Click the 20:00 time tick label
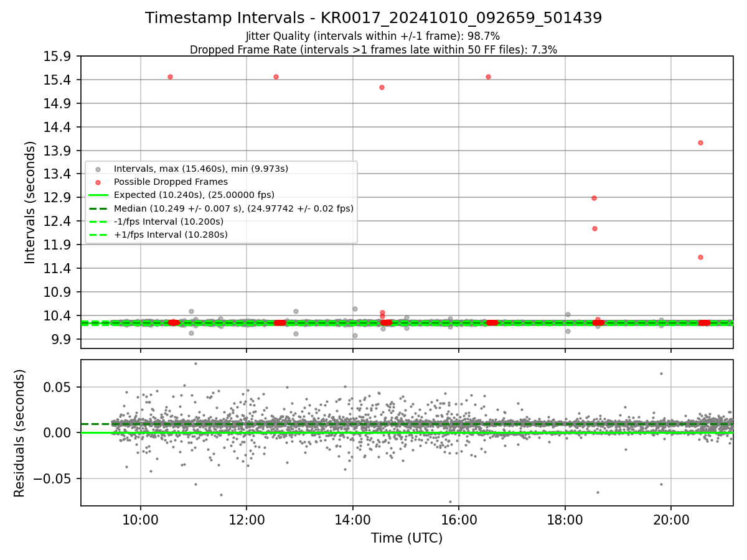 click(x=671, y=519)
